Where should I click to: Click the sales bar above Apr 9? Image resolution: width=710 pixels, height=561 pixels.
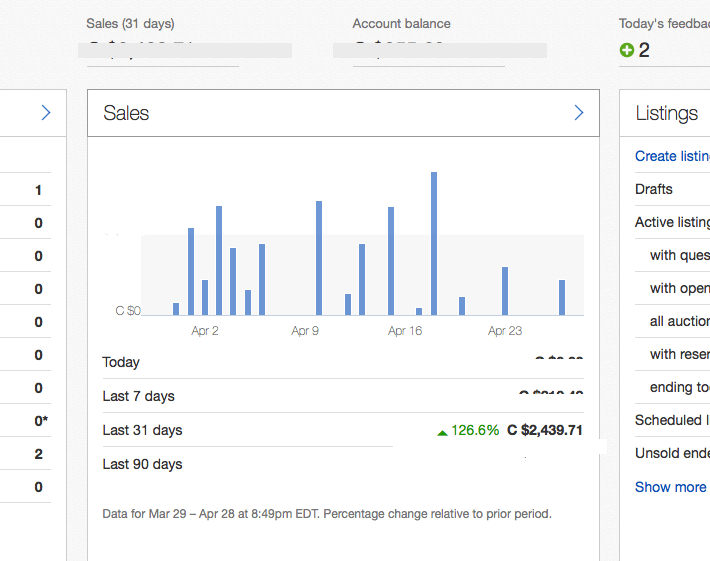coord(319,258)
